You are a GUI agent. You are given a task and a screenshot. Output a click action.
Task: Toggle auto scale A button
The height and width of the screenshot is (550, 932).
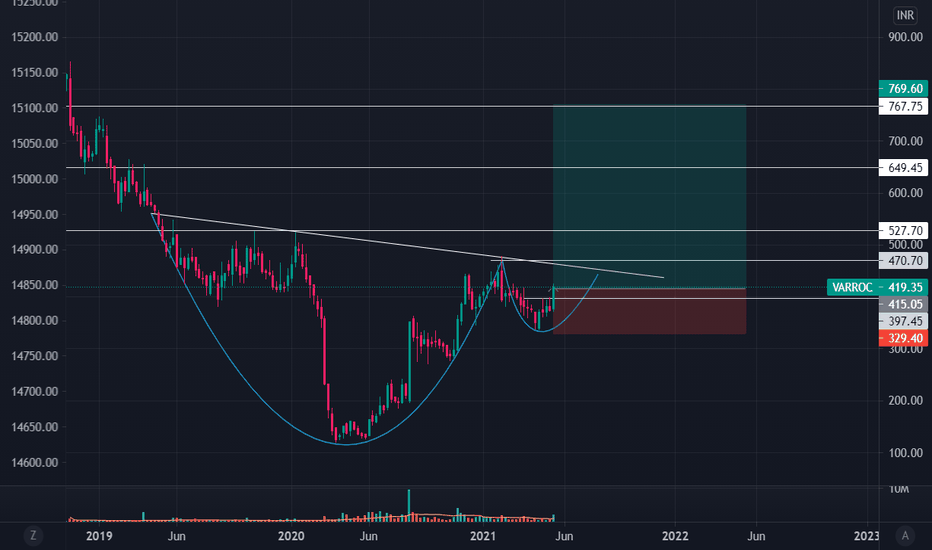tap(905, 536)
